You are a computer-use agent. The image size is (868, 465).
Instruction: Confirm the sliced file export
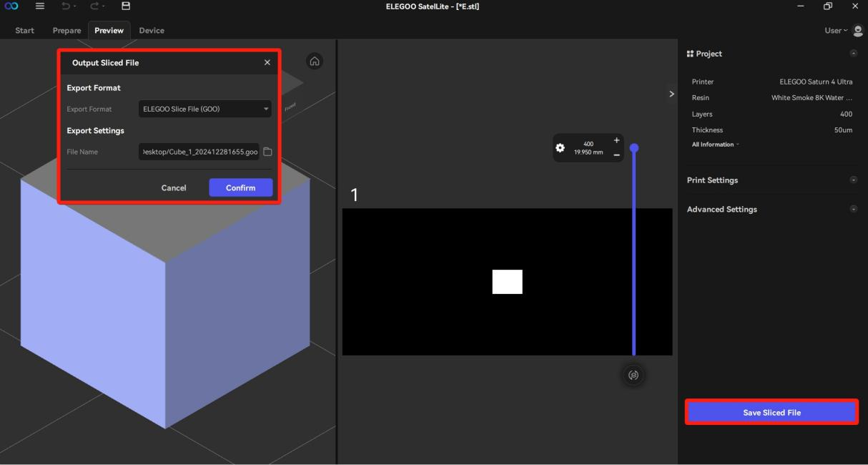point(240,187)
